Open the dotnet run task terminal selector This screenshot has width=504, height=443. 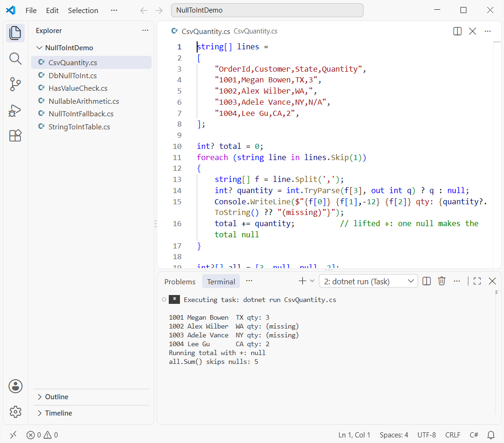(368, 281)
